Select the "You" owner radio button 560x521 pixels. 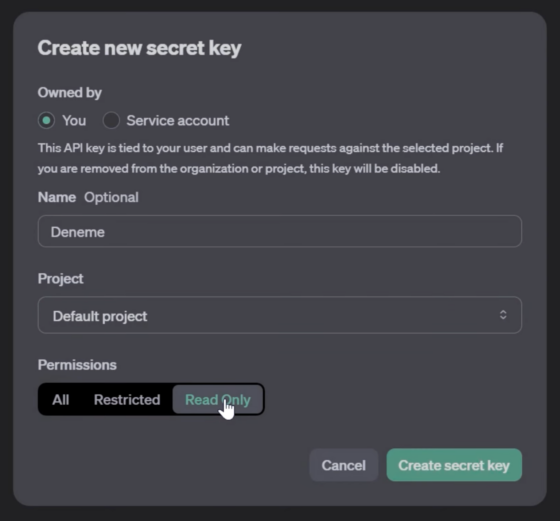46,120
